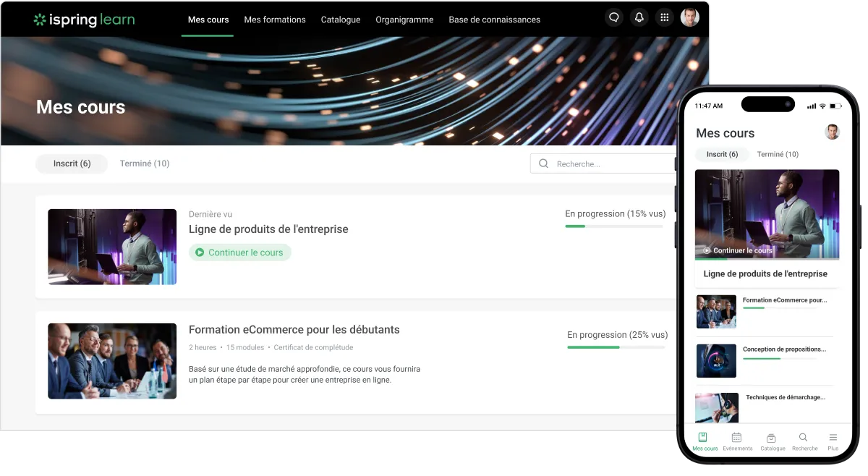Open the Mes formations menu item
The width and height of the screenshot is (868, 476).
(x=275, y=20)
